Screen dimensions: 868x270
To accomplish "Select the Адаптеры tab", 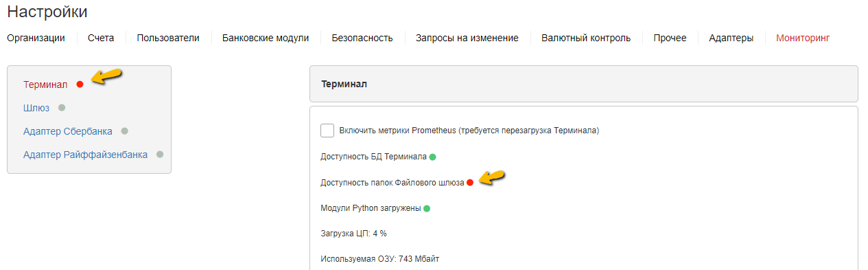I will click(731, 38).
